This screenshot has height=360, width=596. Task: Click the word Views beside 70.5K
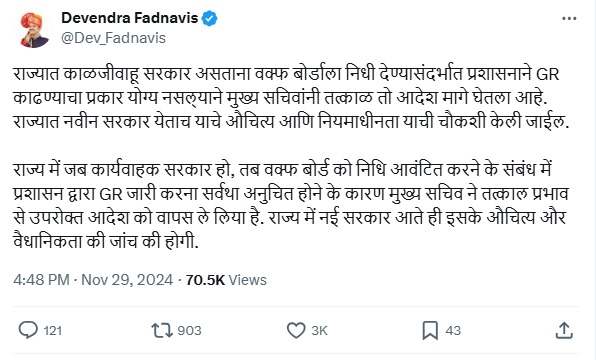pos(247,280)
